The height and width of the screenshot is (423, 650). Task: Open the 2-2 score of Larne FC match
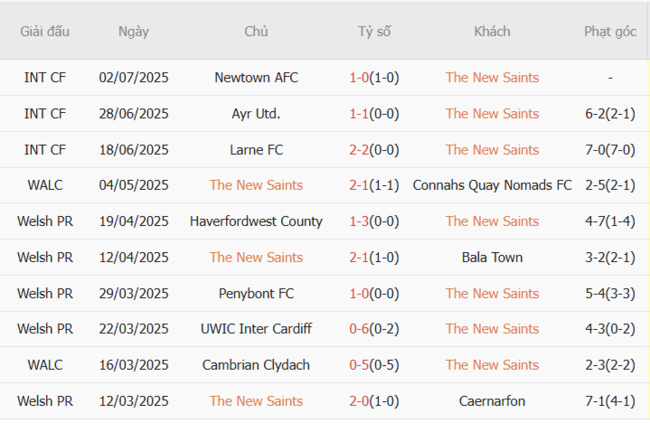pyautogui.click(x=374, y=150)
